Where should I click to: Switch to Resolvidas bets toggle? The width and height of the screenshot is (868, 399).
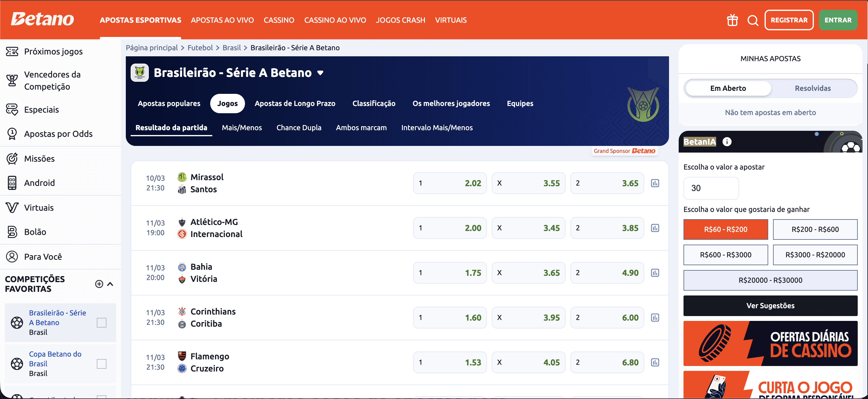pos(812,88)
